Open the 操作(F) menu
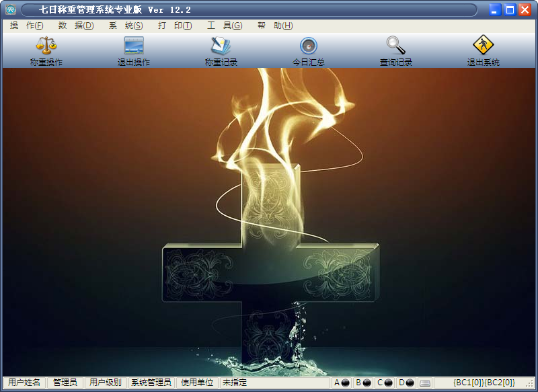Viewport: 538px width, 392px height. (x=27, y=26)
